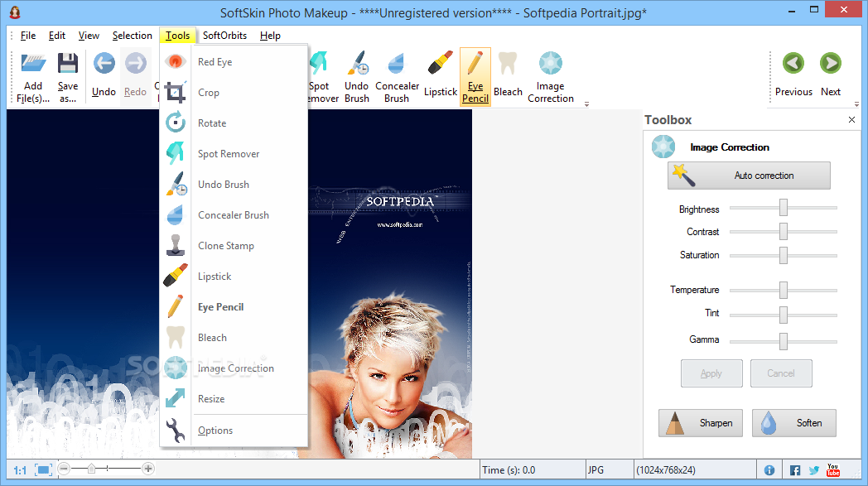This screenshot has height=486, width=868.
Task: Open Image Correction from the toolbar
Action: point(551,76)
